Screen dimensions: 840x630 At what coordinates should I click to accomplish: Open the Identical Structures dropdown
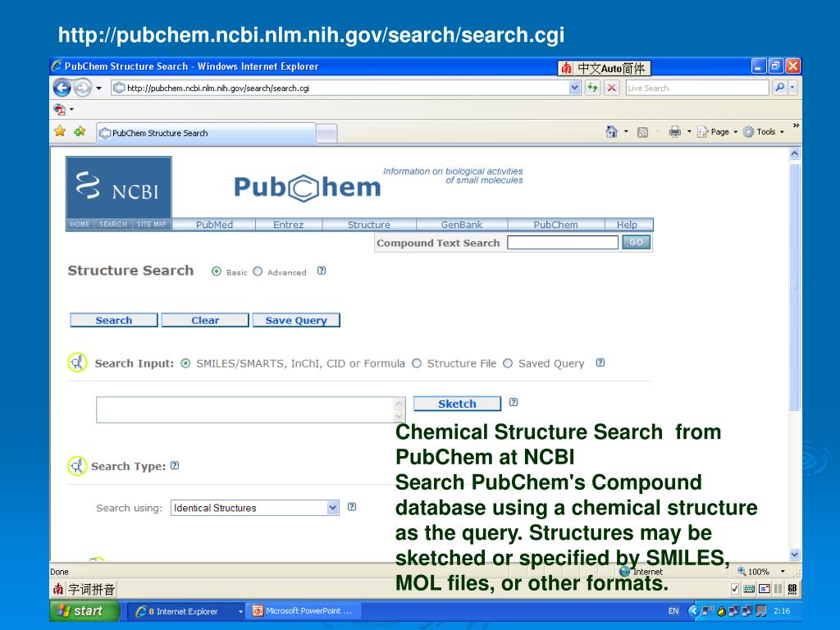[254, 508]
